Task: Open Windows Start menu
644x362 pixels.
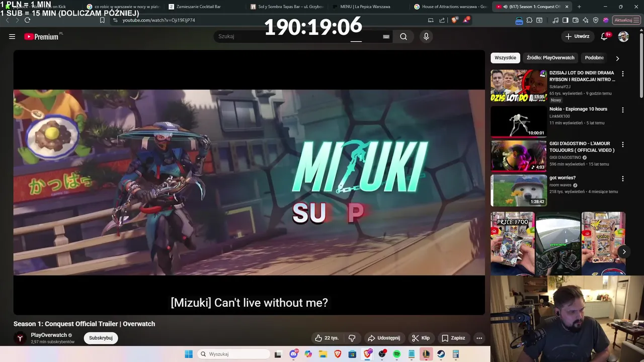Action: click(189, 354)
